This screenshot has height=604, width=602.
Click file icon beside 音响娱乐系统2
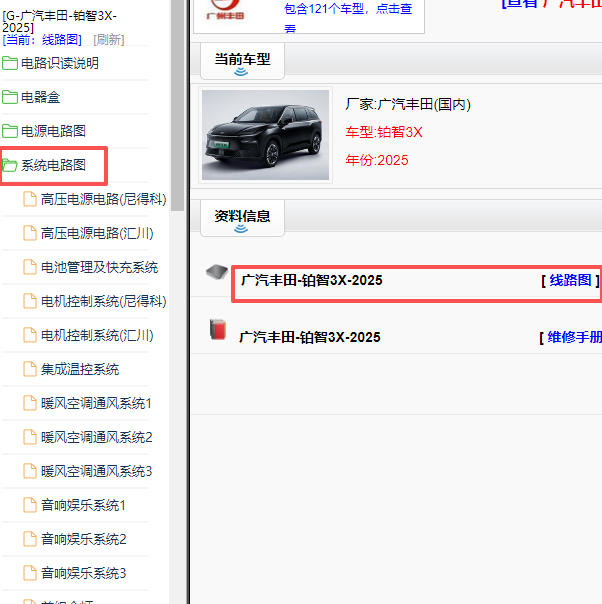(30, 539)
